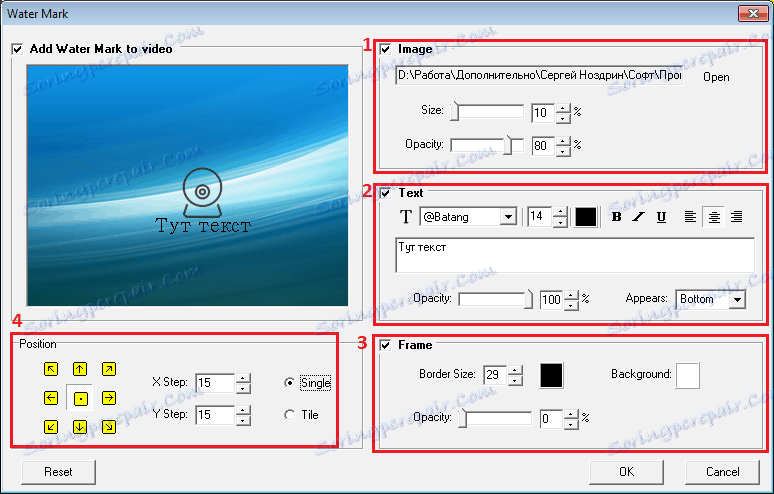Screen dimensions: 774x494
Task: Move watermark to bottom-center position
Action: point(79,427)
